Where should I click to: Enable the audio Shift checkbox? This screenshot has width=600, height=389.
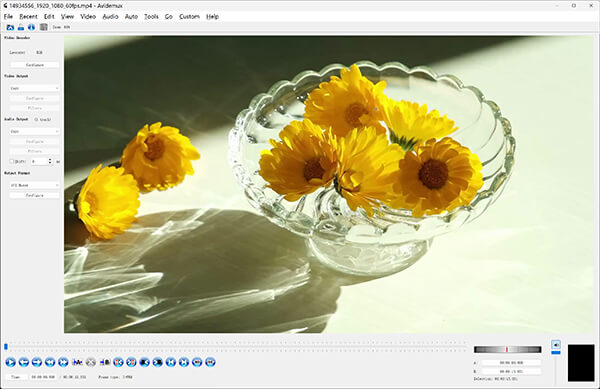[x=11, y=161]
